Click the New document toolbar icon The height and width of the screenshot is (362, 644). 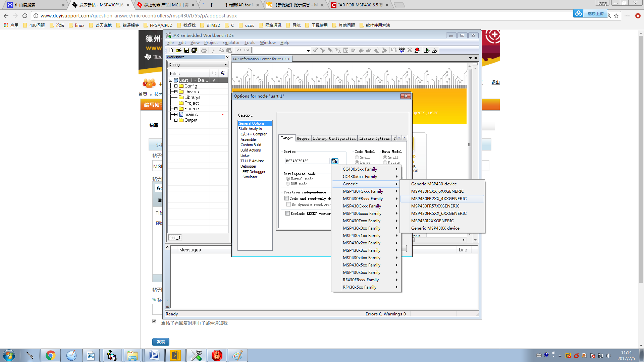(x=171, y=50)
